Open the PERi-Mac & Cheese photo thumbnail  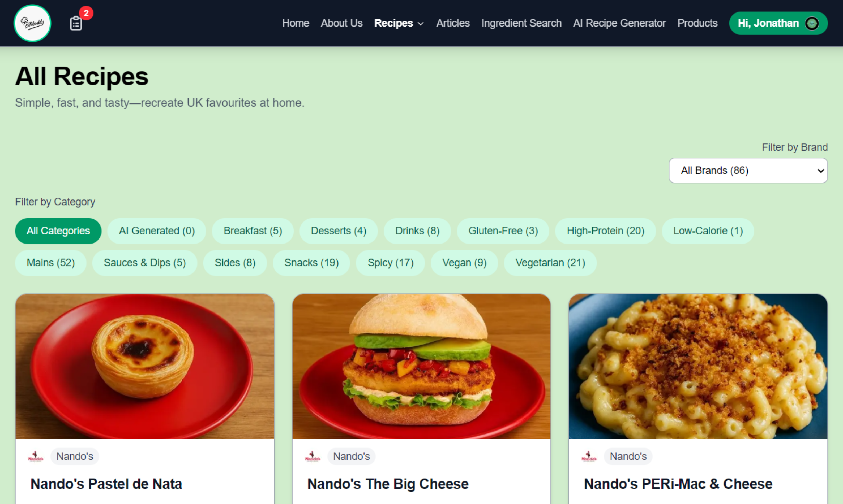pyautogui.click(x=698, y=366)
